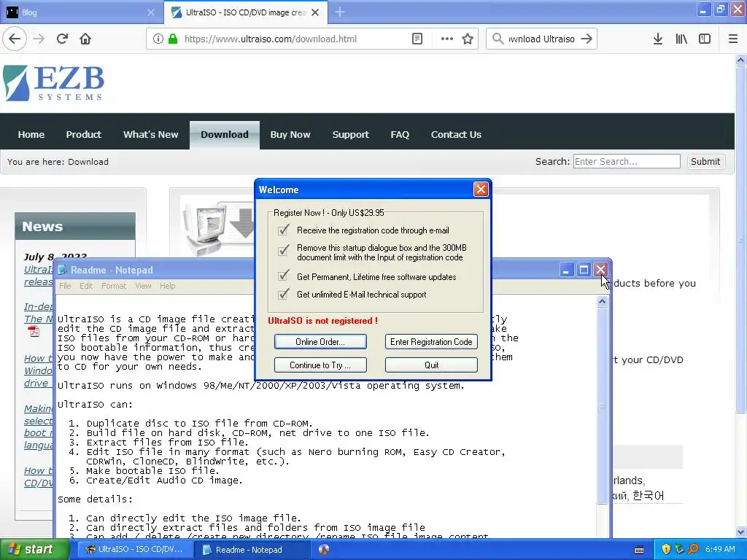Click the keyboard icon in taskbar
This screenshot has height=560, width=747.
point(639,550)
